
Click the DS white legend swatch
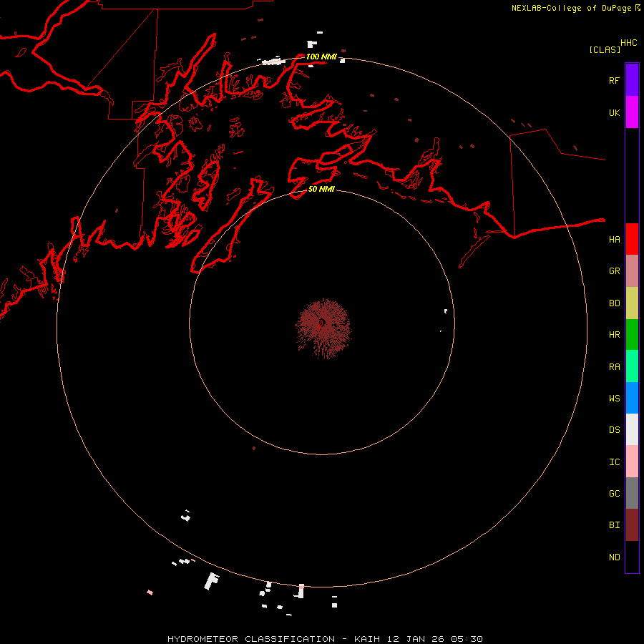tap(632, 429)
